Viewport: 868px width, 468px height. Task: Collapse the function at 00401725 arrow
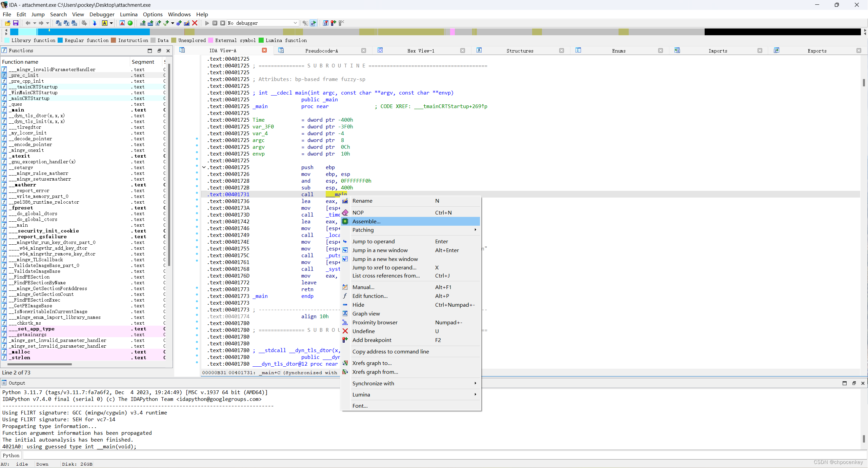point(204,167)
